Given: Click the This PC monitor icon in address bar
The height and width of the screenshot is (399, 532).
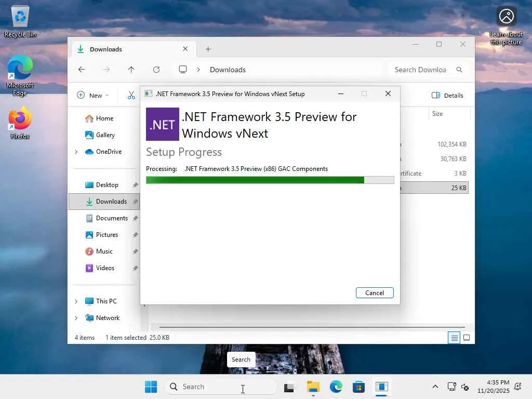Looking at the screenshot, I should point(183,70).
